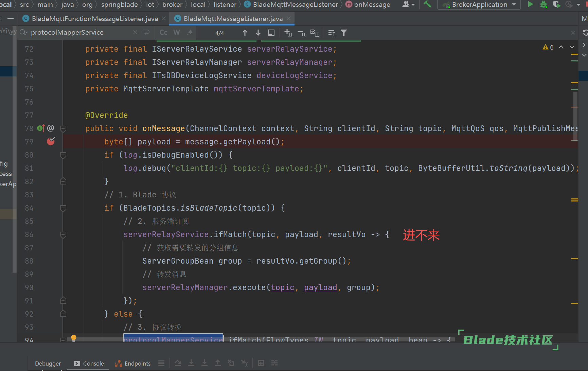Click the 'springblade' breadcrumb
This screenshot has width=588, height=371.
click(x=120, y=4)
